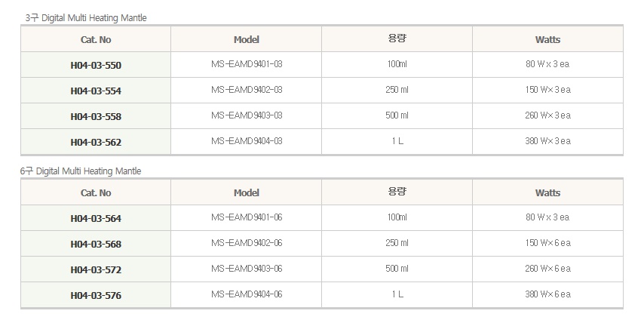Viewport: 644px width, 320px height.
Task: Select the 500 ml cell in second table
Action: pos(397,269)
